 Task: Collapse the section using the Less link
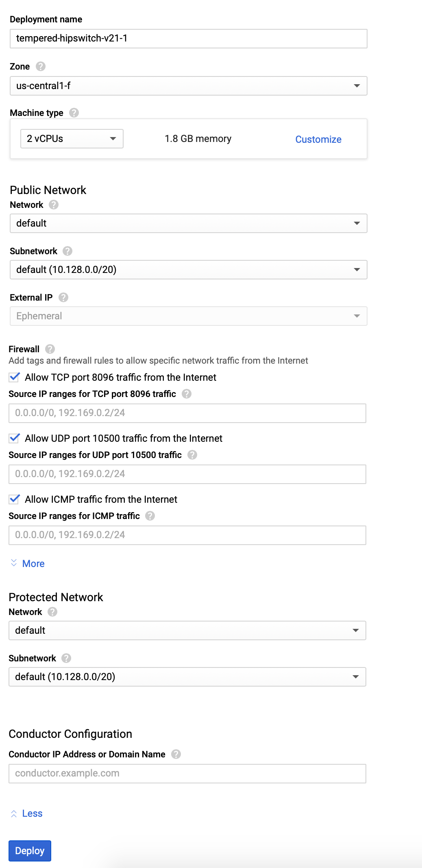(32, 813)
